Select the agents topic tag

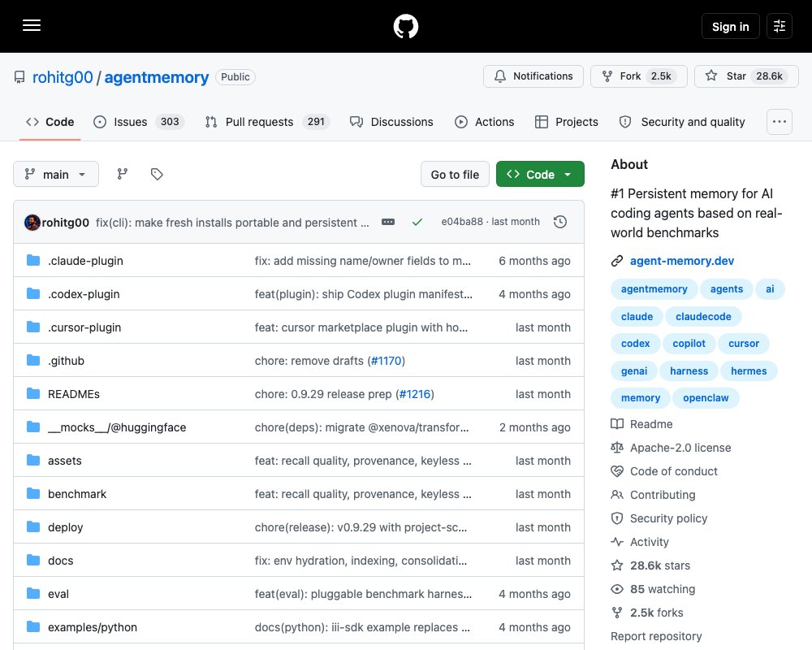click(727, 289)
